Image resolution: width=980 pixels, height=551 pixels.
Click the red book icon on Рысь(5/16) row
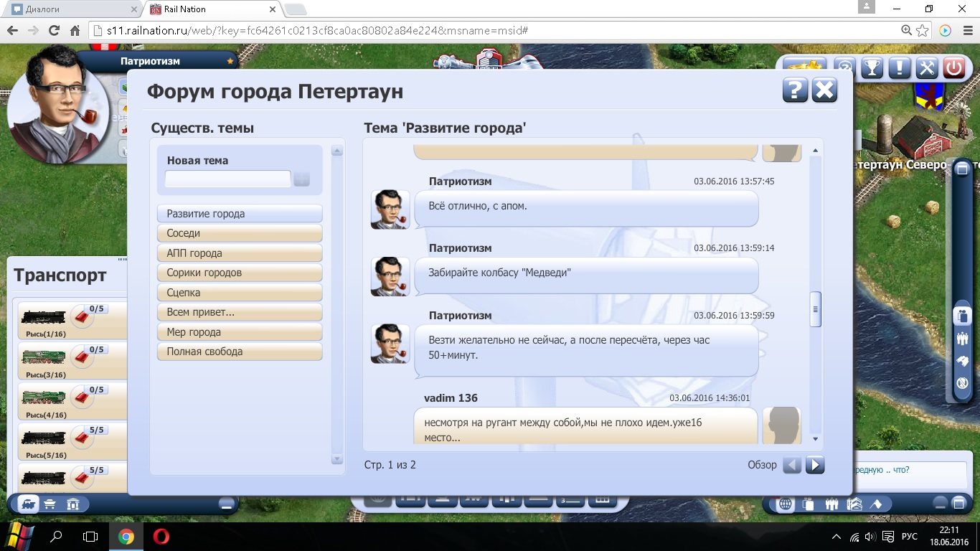point(83,438)
